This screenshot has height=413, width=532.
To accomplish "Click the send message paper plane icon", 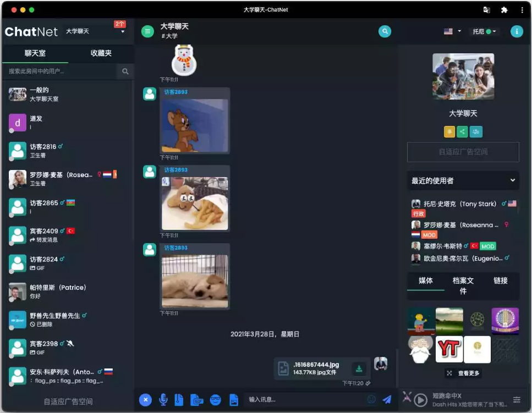I will 387,400.
